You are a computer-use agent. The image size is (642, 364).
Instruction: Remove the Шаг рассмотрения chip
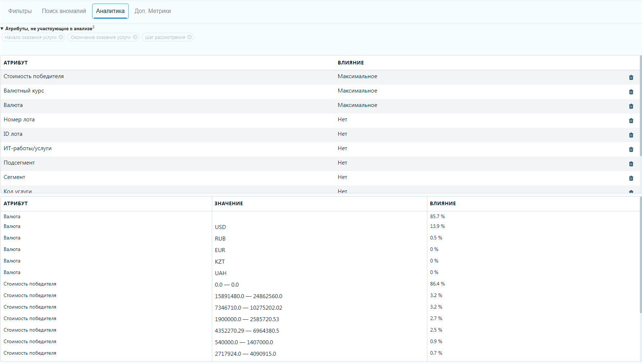coord(190,37)
